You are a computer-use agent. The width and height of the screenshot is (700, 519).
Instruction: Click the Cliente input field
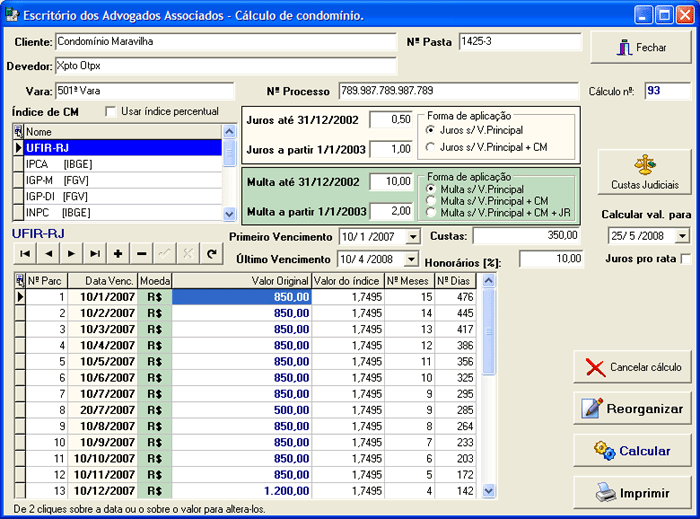[x=225, y=42]
